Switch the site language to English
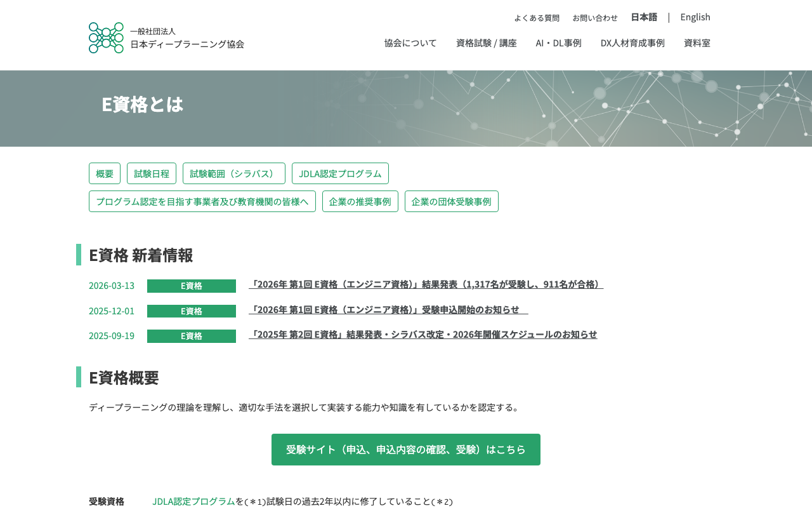 (695, 17)
